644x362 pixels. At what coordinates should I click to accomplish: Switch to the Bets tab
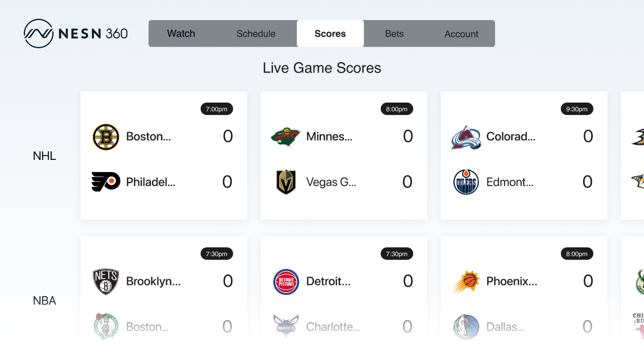pos(394,33)
